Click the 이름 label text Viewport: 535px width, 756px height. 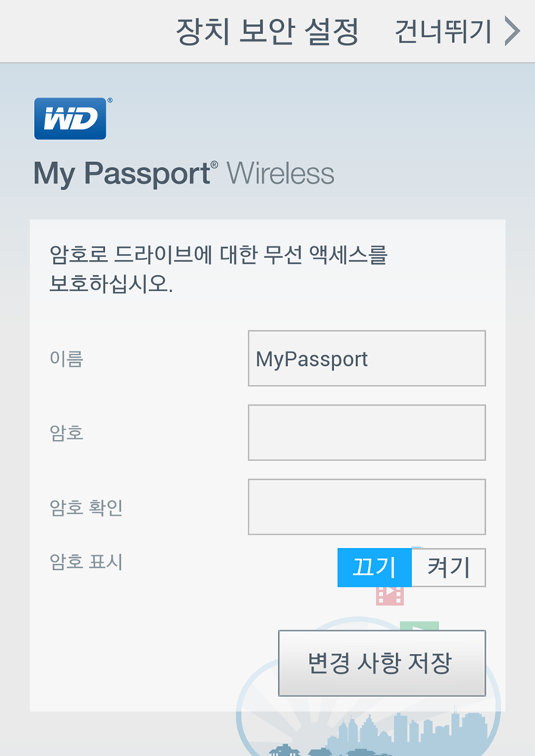(66, 358)
